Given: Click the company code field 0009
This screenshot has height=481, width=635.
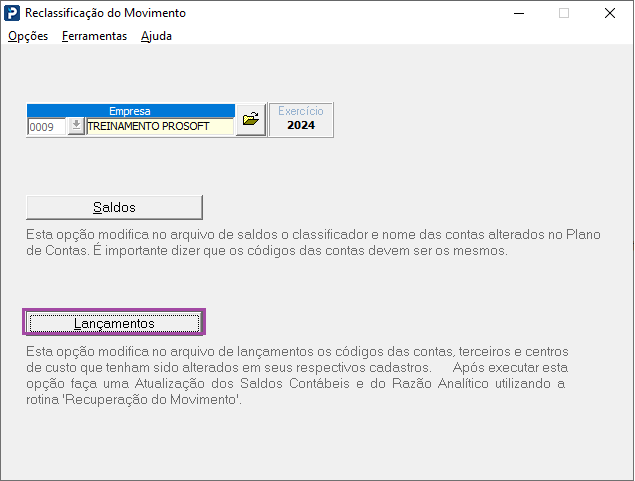Looking at the screenshot, I should pyautogui.click(x=47, y=127).
